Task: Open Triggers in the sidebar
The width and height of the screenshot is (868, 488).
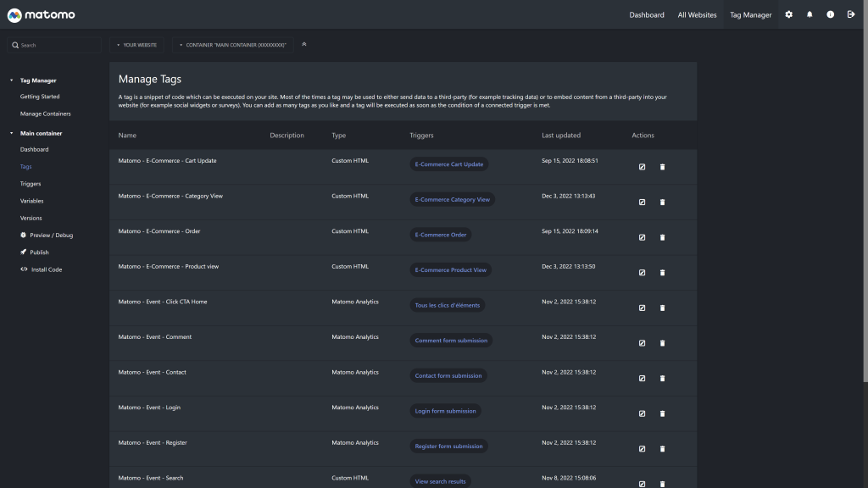Action: (x=31, y=184)
